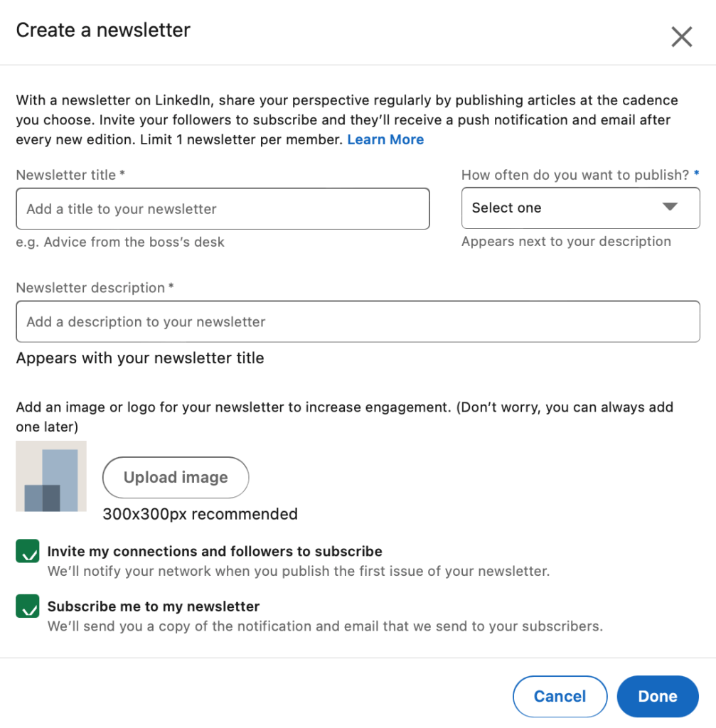Uncheck Invite my connections and followers checkbox
The width and height of the screenshot is (716, 728).
(28, 551)
